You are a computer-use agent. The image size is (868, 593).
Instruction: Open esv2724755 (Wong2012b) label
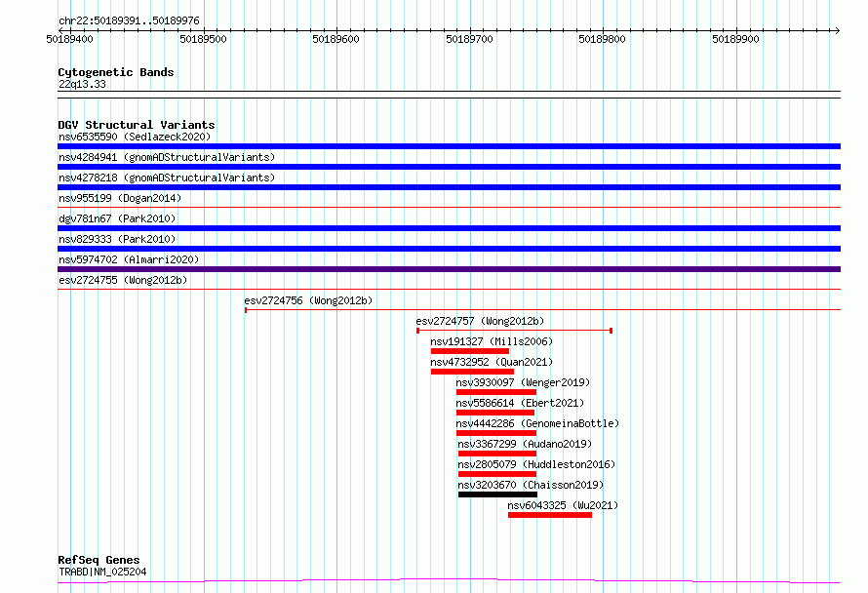[x=123, y=280]
